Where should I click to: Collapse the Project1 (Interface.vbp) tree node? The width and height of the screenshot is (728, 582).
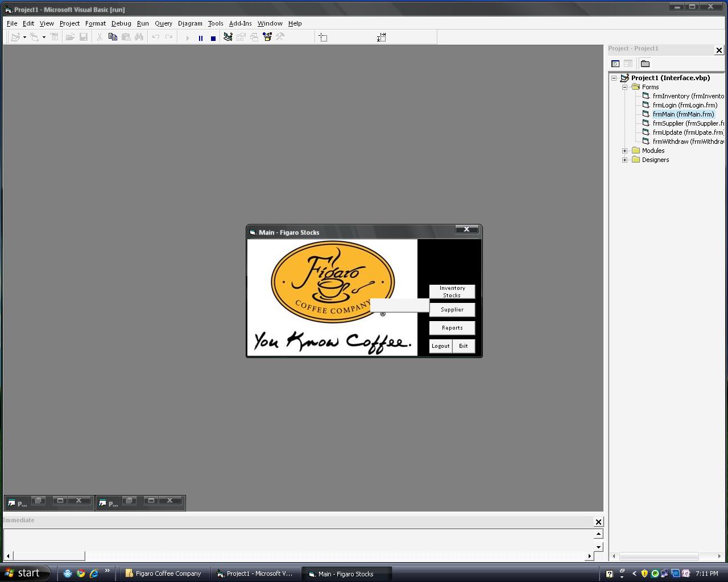614,78
